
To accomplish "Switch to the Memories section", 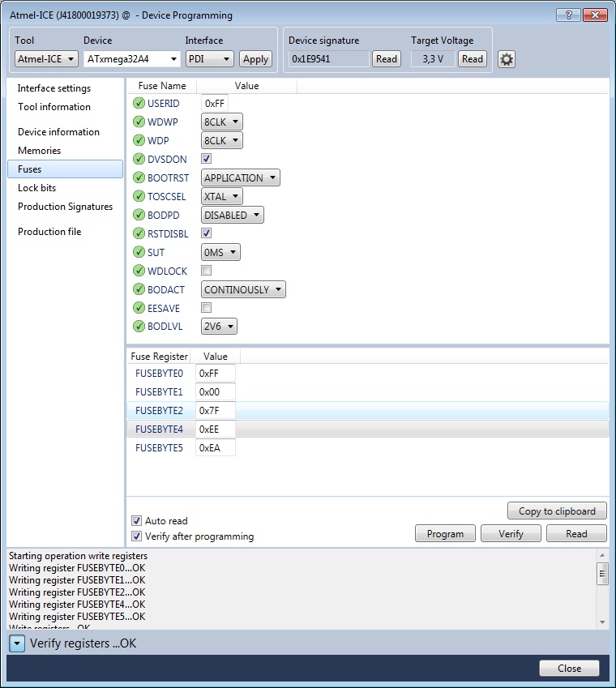I will (x=40, y=151).
